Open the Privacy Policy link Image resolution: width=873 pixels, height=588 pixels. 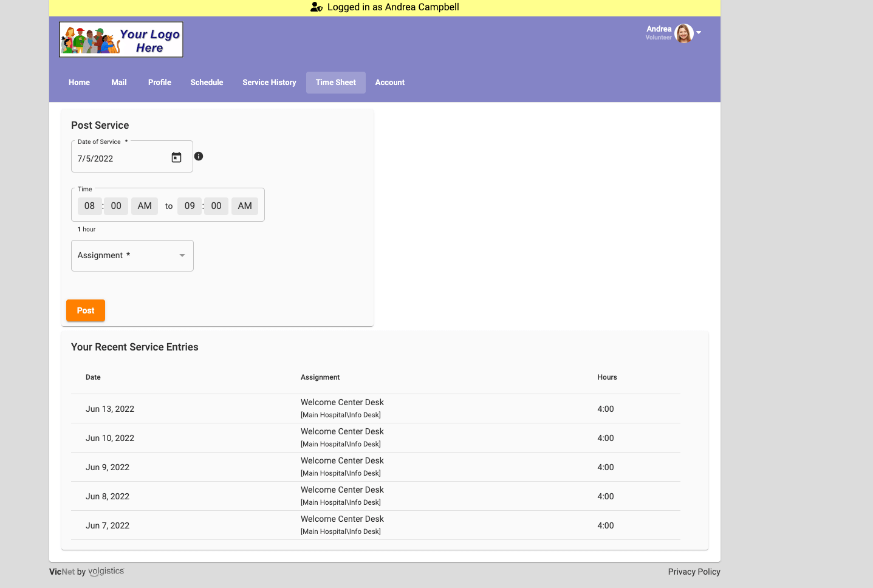tap(694, 572)
